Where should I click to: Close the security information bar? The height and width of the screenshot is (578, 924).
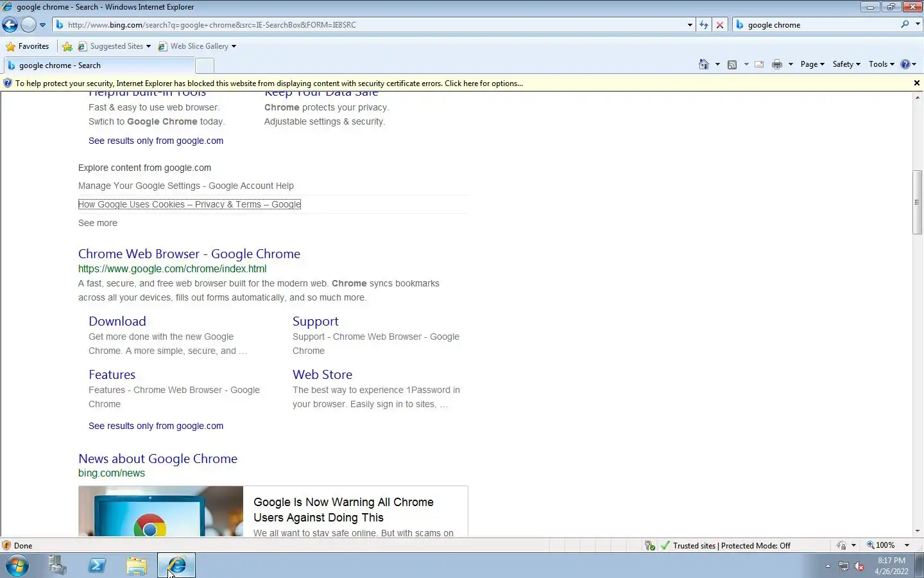click(x=916, y=83)
